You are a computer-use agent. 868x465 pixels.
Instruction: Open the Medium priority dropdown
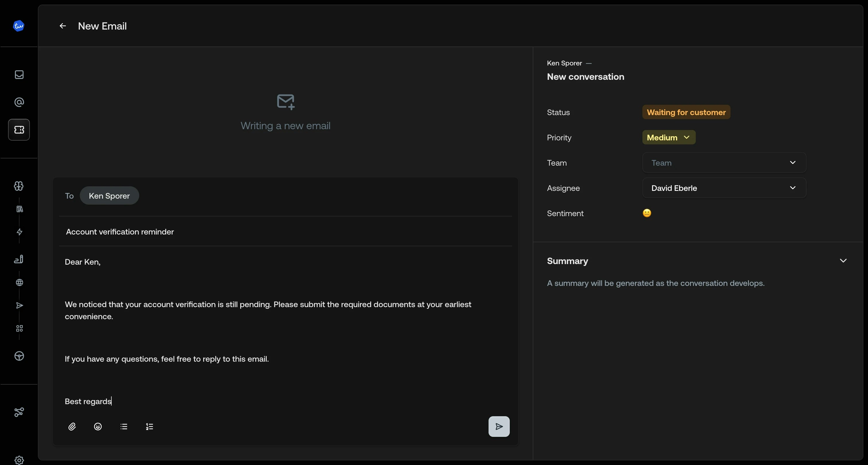(669, 137)
